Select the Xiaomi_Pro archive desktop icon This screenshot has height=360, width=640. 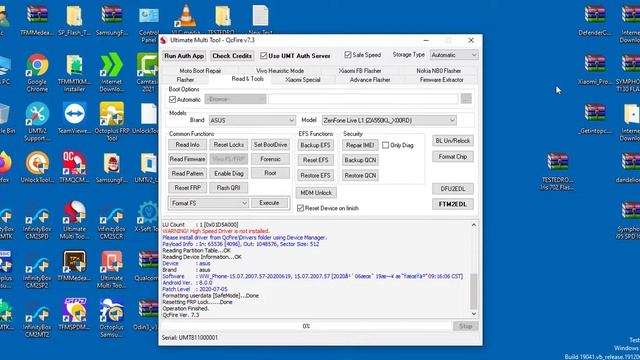tap(595, 69)
